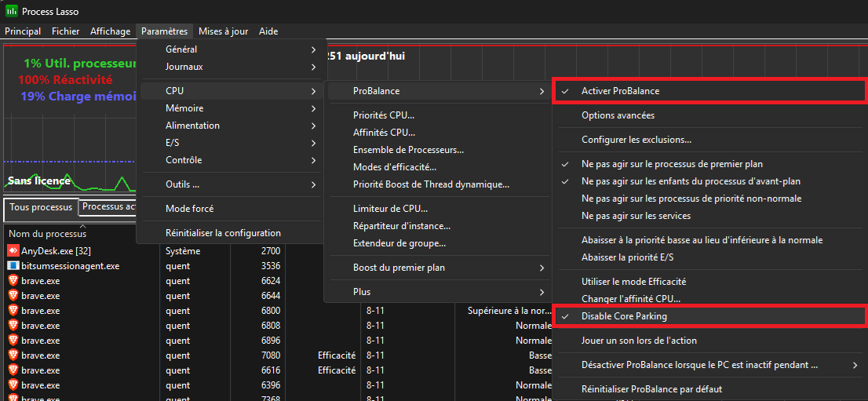Switch to the Tous processus tab
Viewport: 868px width, 401px height.
[41, 207]
